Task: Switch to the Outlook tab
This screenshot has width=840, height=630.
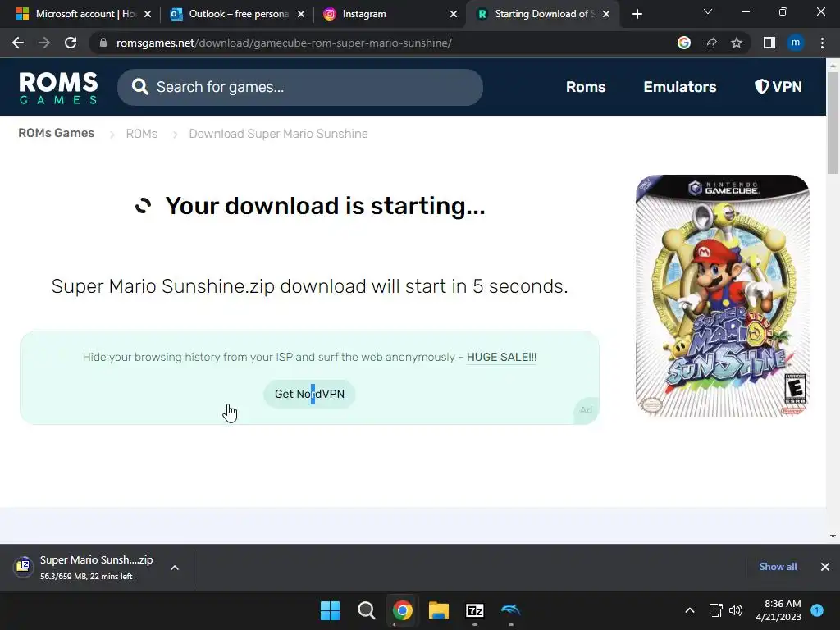Action: (237, 14)
